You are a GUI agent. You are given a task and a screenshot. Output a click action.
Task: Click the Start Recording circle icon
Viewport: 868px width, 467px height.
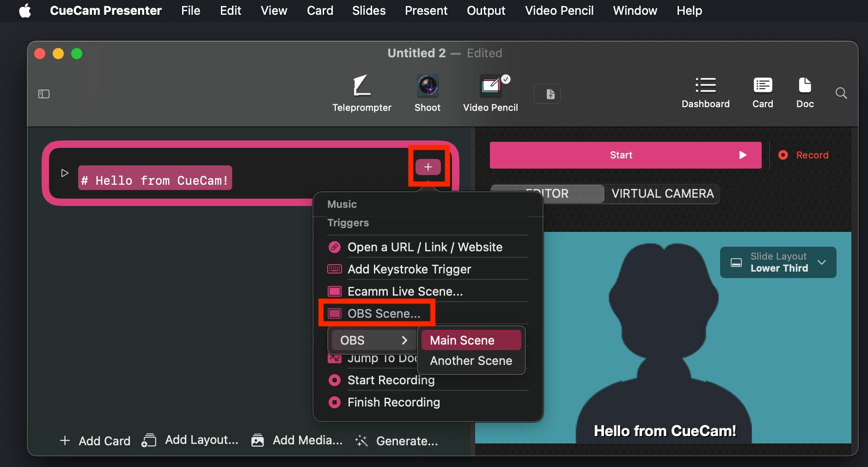[x=334, y=380]
